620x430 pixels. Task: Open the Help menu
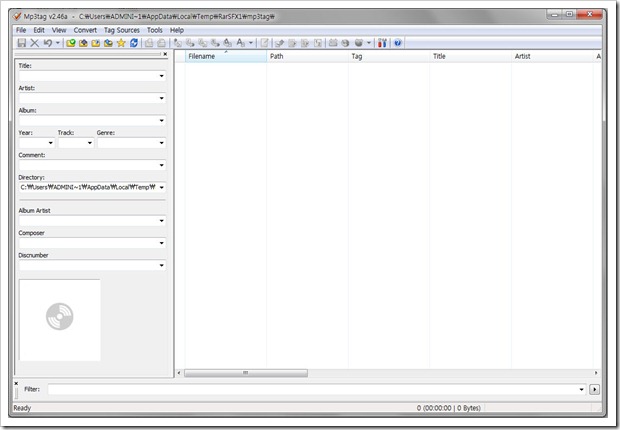pos(177,30)
